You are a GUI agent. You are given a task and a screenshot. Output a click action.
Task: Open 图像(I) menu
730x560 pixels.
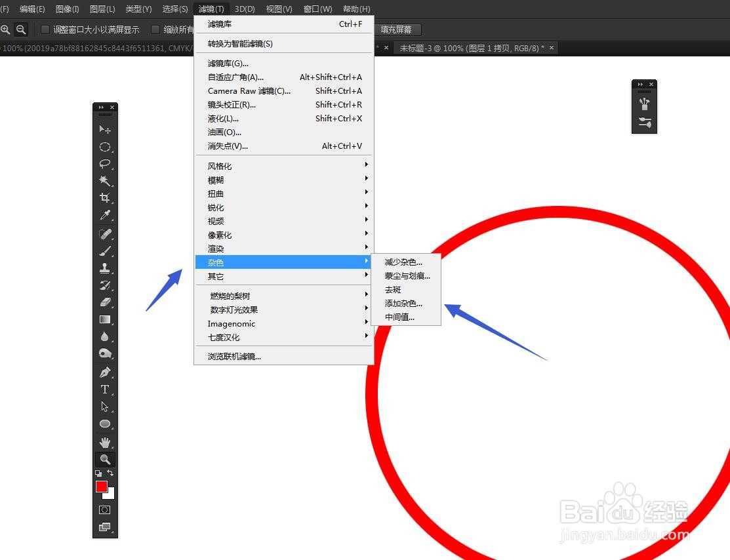[x=68, y=9]
